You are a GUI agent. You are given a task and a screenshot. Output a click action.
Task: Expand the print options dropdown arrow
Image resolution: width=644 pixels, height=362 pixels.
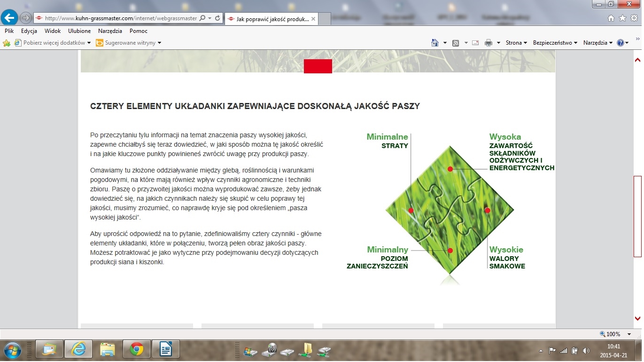498,43
